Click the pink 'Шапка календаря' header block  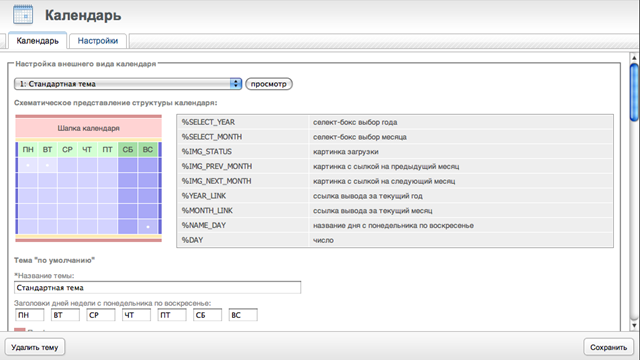[89, 128]
